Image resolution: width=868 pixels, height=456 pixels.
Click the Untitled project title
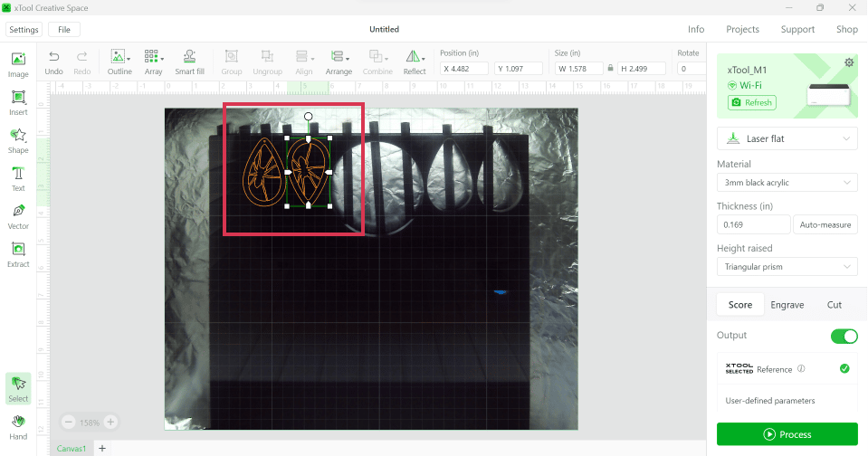(384, 29)
